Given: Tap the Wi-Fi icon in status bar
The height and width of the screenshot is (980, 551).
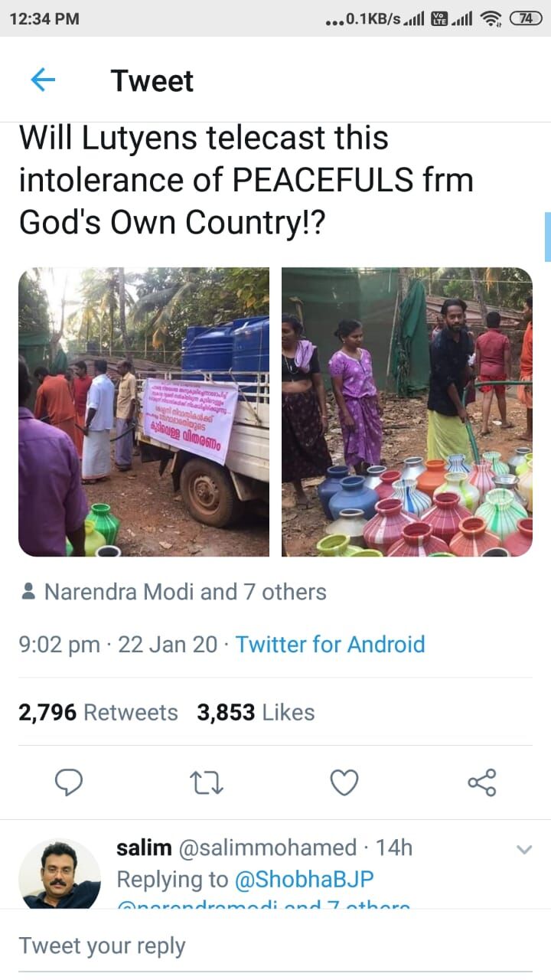Looking at the screenshot, I should (x=490, y=18).
